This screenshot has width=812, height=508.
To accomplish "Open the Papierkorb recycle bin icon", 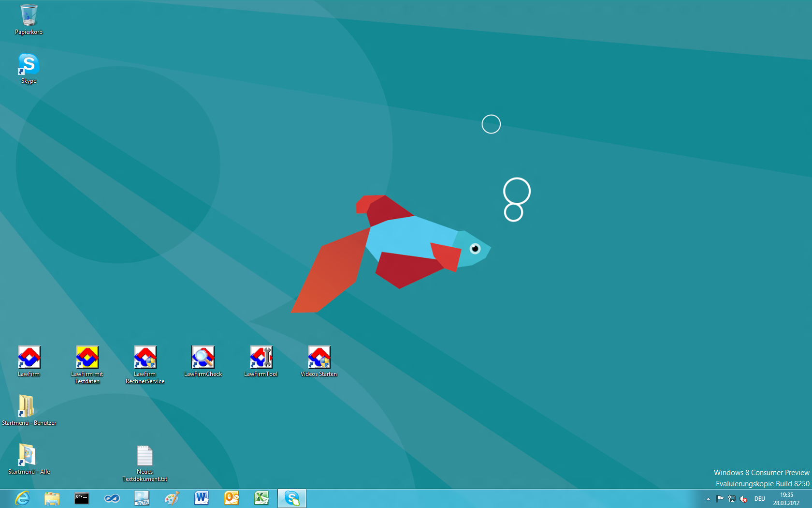I will [29, 16].
